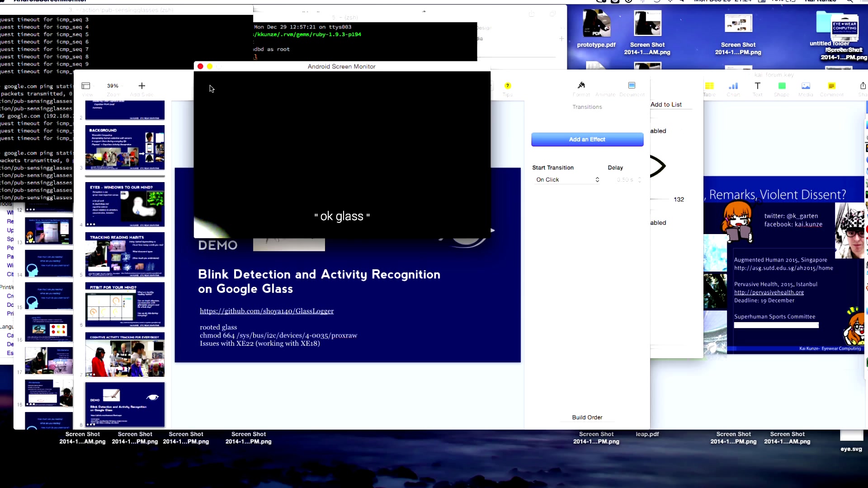Open the eye.svg desktop file
The width and height of the screenshot is (868, 488).
click(851, 441)
